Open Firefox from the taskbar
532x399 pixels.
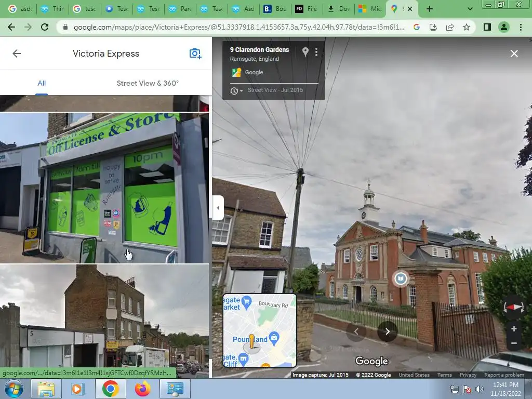tap(142, 389)
